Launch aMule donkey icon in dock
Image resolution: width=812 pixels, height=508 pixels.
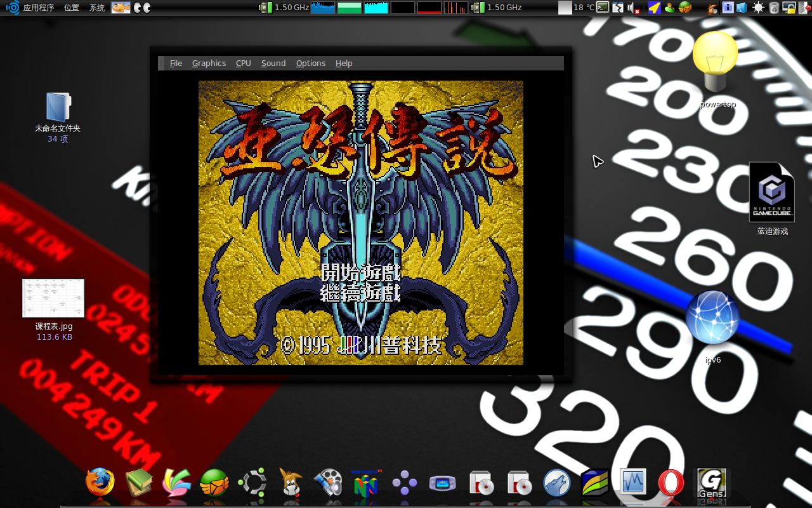pyautogui.click(x=290, y=483)
